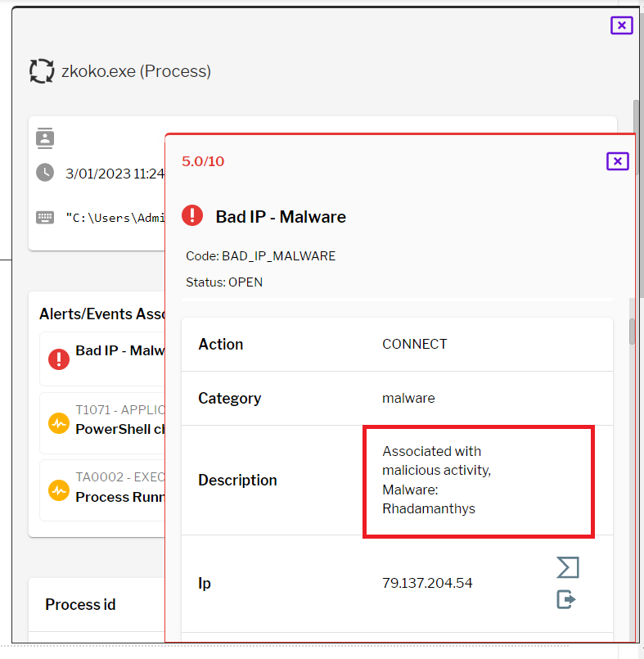Click the clock icon beside the timestamp
Image resolution: width=644 pixels, height=659 pixels.
[45, 173]
